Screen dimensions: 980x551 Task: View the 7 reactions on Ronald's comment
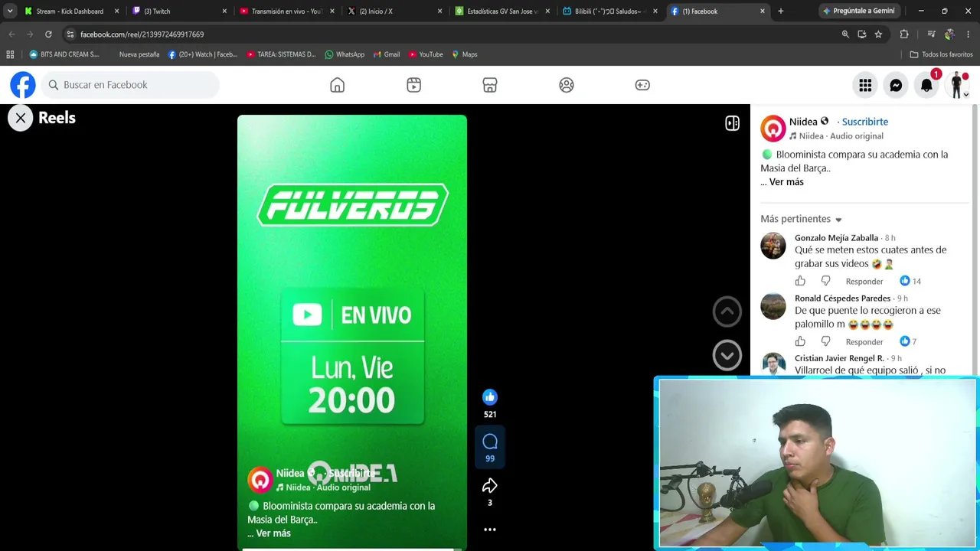click(908, 341)
